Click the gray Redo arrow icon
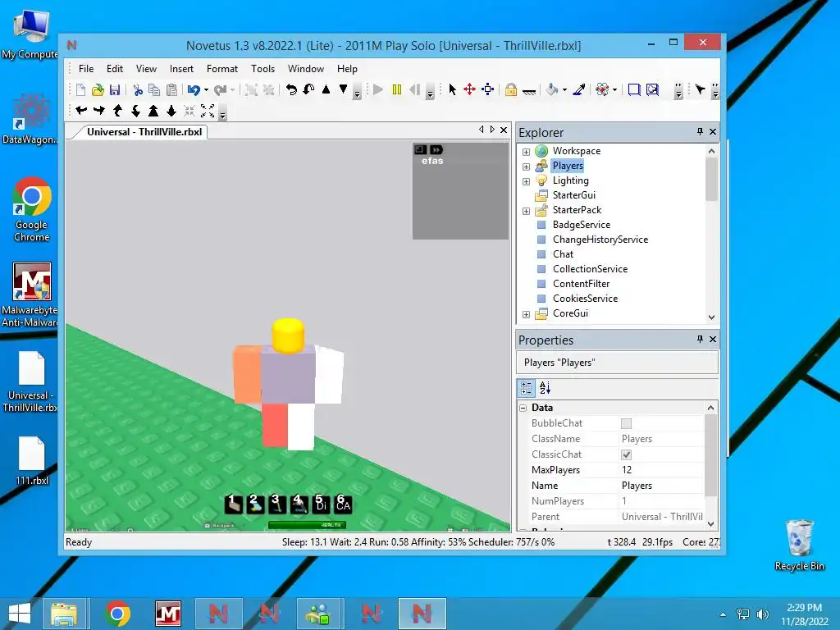 click(x=220, y=90)
